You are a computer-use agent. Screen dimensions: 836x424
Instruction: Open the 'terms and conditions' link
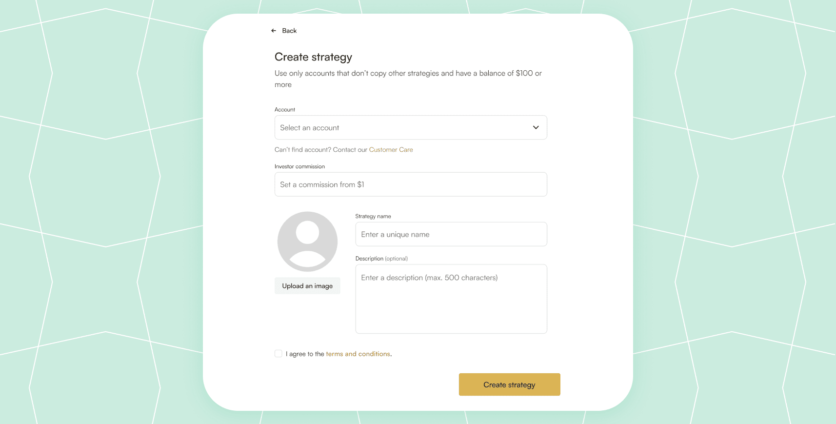358,354
